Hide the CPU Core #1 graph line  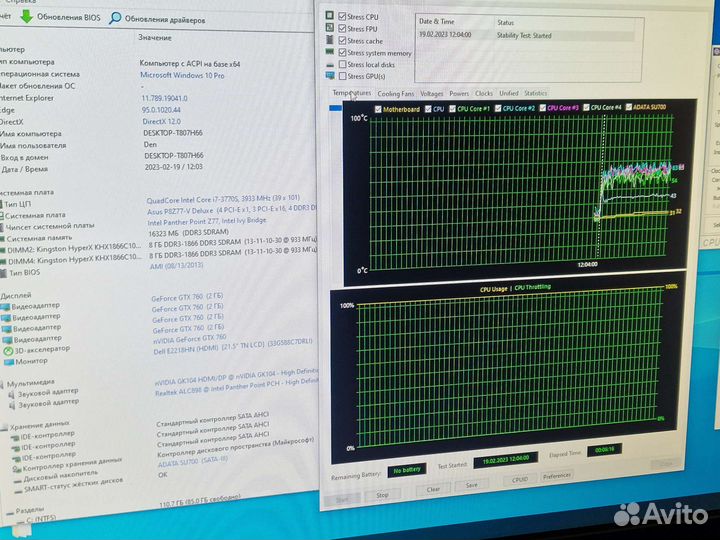click(452, 109)
